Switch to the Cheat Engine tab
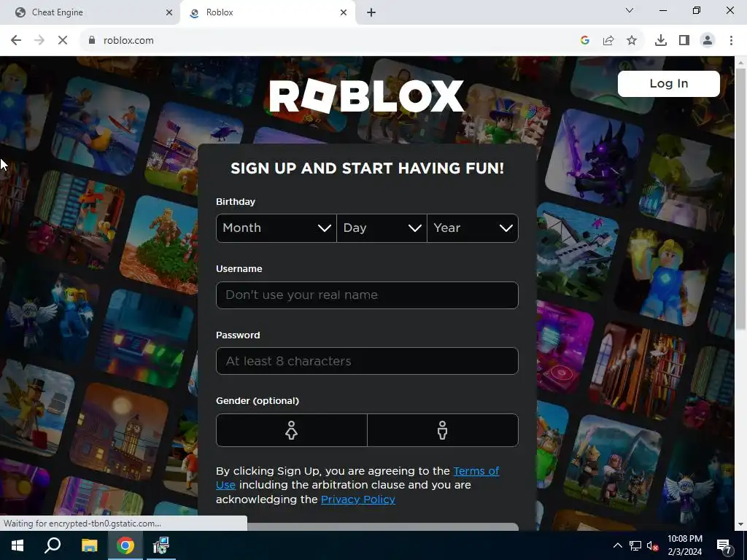The height and width of the screenshot is (560, 747). 90,12
